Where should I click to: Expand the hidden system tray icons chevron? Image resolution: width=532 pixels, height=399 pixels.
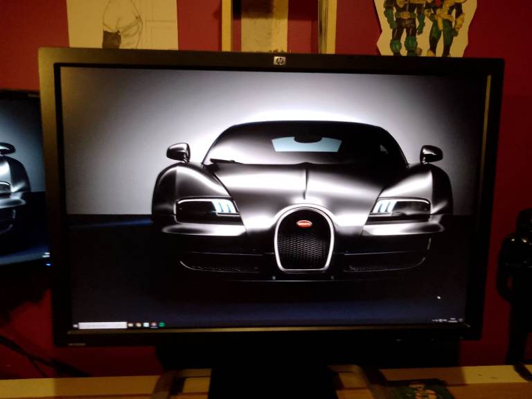tap(434, 321)
